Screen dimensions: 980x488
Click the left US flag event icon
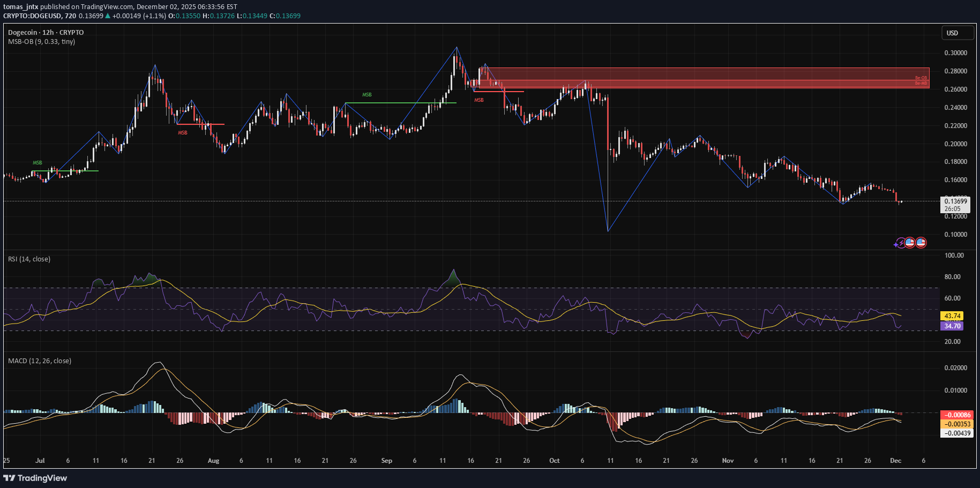point(910,243)
